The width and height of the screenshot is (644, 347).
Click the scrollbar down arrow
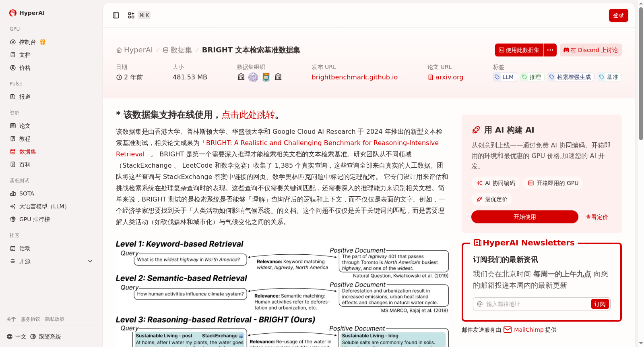(x=641, y=343)
